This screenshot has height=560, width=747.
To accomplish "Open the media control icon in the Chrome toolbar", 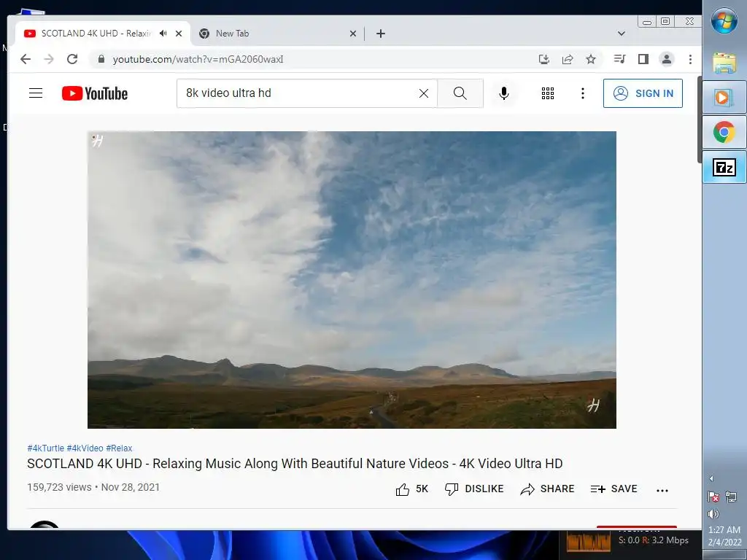I will pos(619,59).
